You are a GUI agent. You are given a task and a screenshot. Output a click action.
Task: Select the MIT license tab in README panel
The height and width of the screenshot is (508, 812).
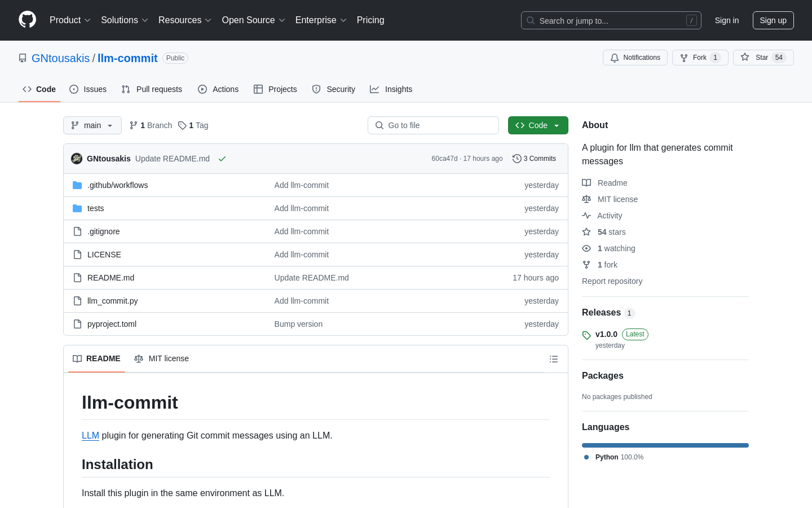click(162, 358)
